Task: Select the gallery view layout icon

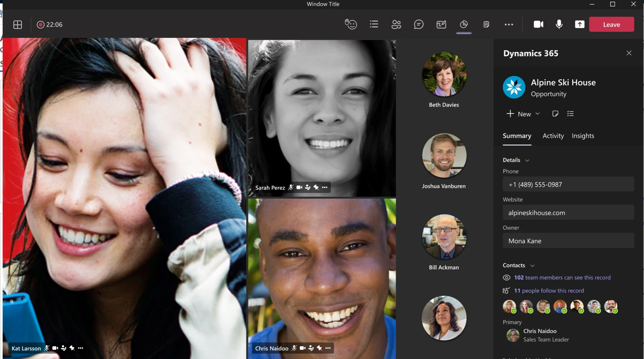Action: (18, 24)
